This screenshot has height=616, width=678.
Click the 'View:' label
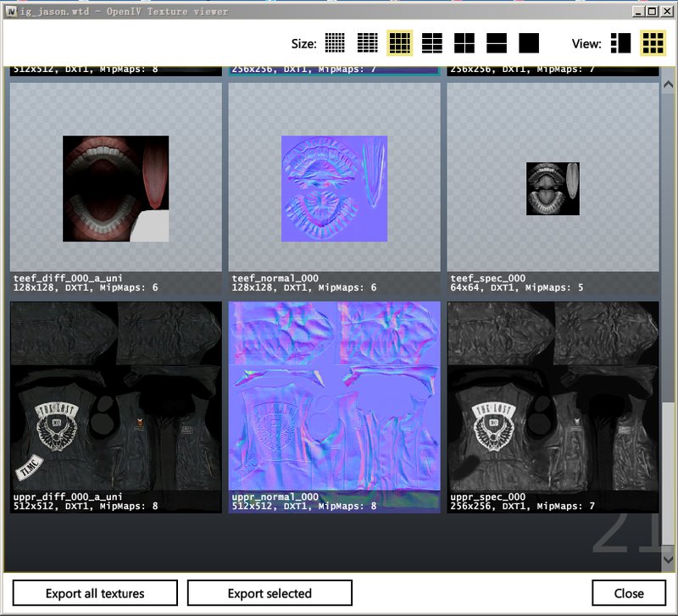point(586,44)
